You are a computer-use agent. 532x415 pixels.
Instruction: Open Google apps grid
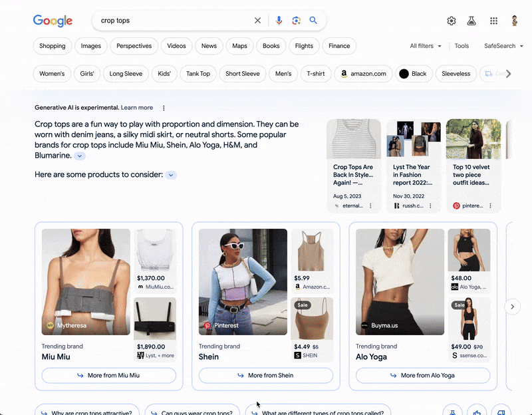click(x=493, y=21)
